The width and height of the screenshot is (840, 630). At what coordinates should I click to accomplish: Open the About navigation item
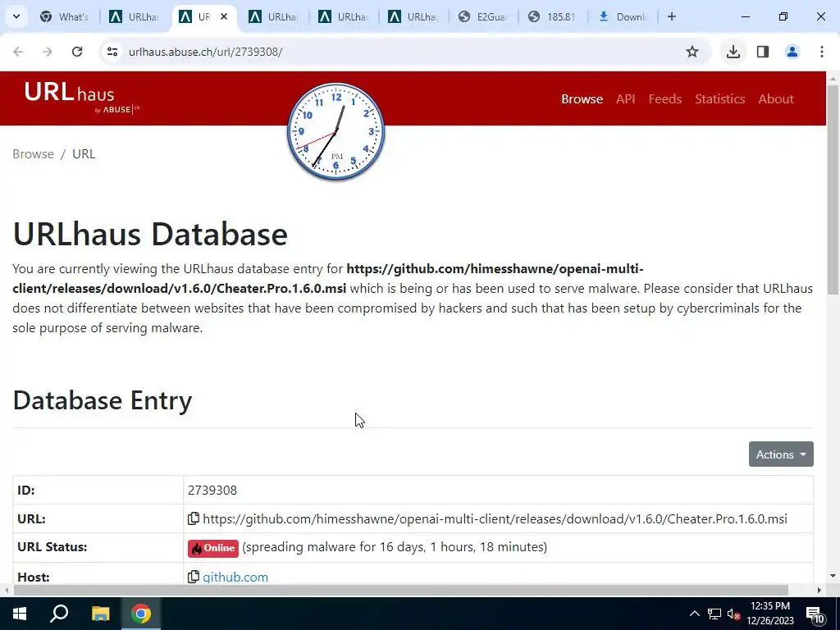click(x=776, y=99)
